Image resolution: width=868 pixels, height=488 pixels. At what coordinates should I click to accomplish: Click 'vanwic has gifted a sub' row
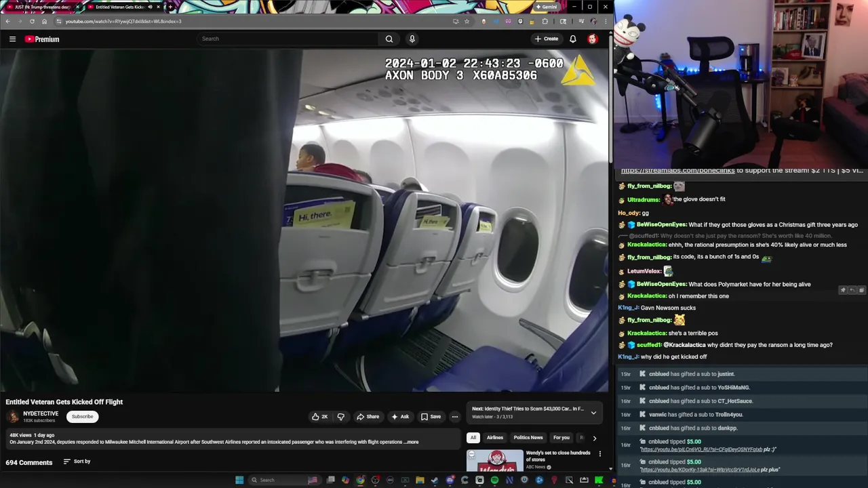[x=741, y=415]
